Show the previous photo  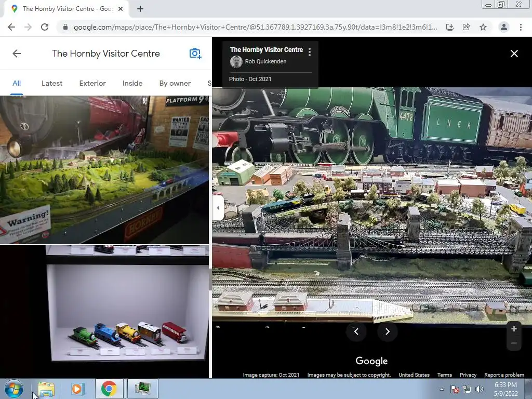(356, 331)
